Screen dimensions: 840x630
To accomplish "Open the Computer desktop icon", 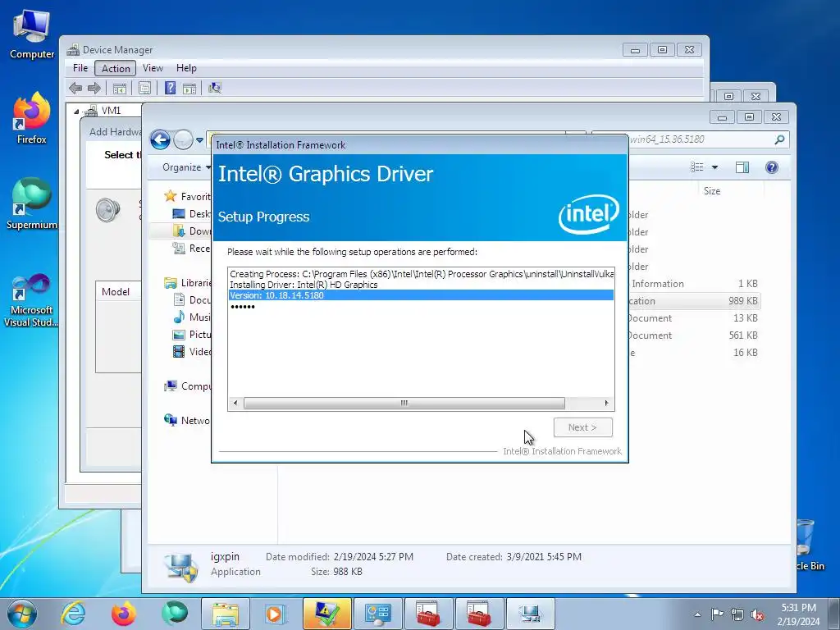I will pos(32,34).
